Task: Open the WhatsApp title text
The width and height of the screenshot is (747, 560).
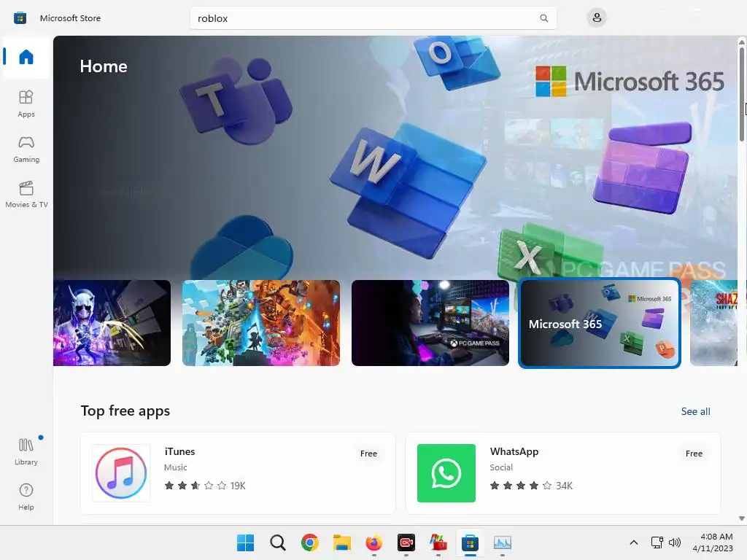Action: click(x=514, y=451)
